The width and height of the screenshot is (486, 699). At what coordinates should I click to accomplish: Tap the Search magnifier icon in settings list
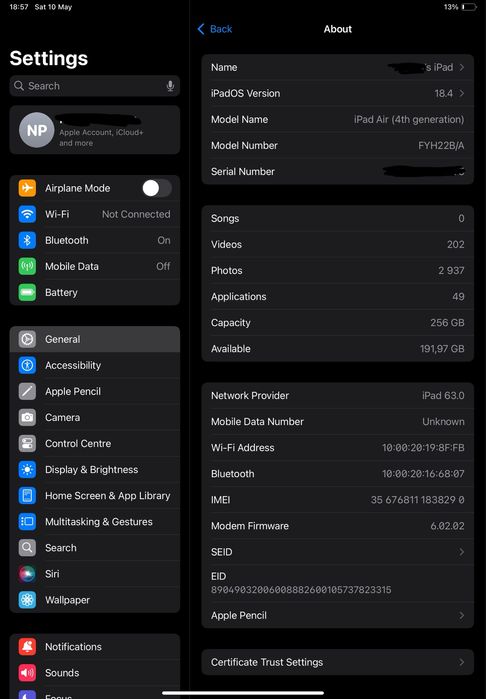(27, 548)
